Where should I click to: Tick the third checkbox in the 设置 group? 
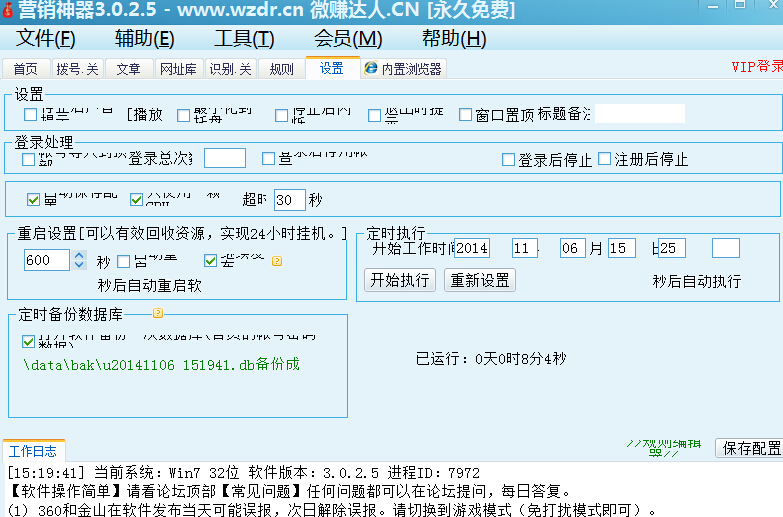click(281, 115)
